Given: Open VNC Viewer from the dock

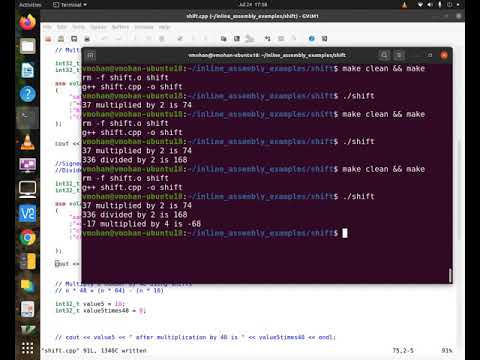Looking at the screenshot, I should pyautogui.click(x=27, y=213).
